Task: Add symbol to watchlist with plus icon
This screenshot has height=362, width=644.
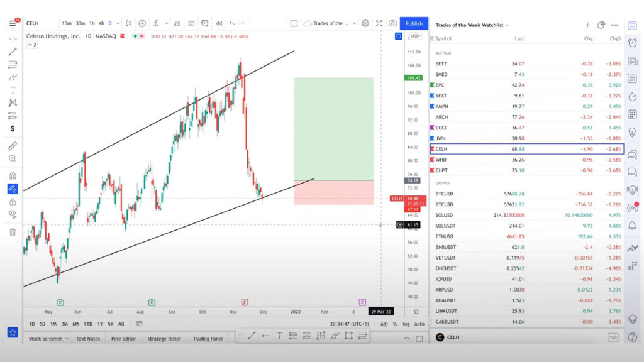Action: [x=587, y=25]
